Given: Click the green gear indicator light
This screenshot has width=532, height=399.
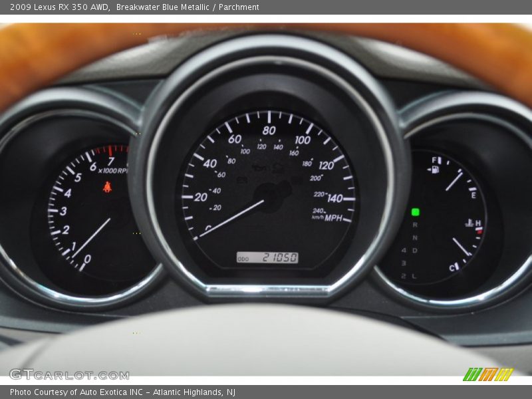Looking at the screenshot, I should 415,212.
